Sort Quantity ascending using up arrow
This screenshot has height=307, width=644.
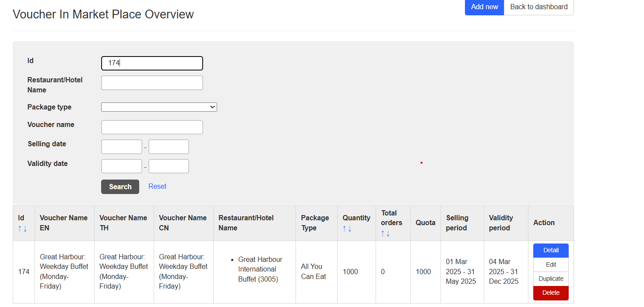345,229
